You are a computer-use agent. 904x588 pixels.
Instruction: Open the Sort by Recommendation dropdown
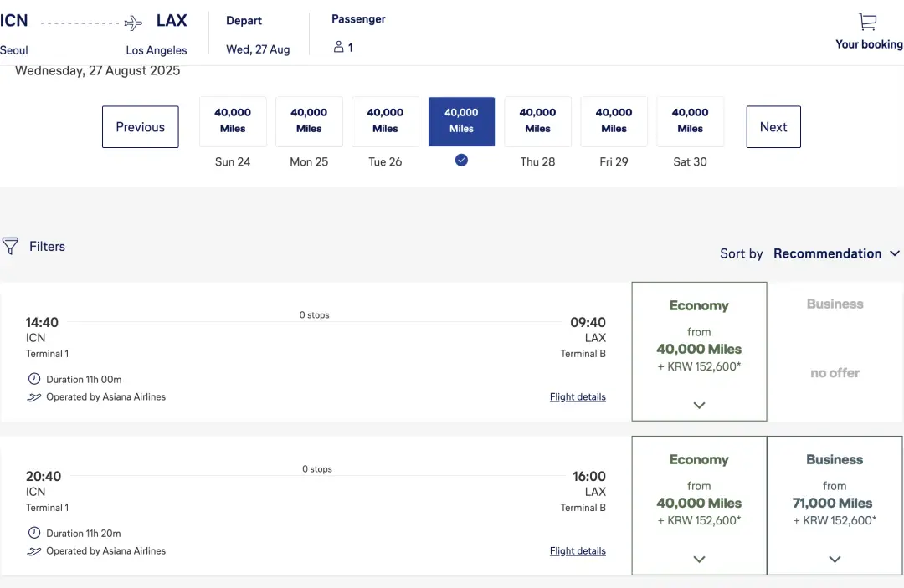click(x=835, y=253)
